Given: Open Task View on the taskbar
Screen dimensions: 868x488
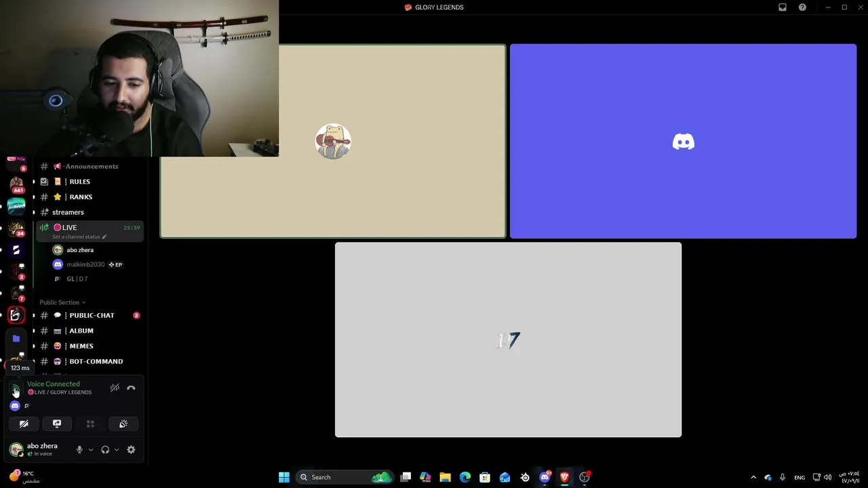Looking at the screenshot, I should tap(406, 477).
